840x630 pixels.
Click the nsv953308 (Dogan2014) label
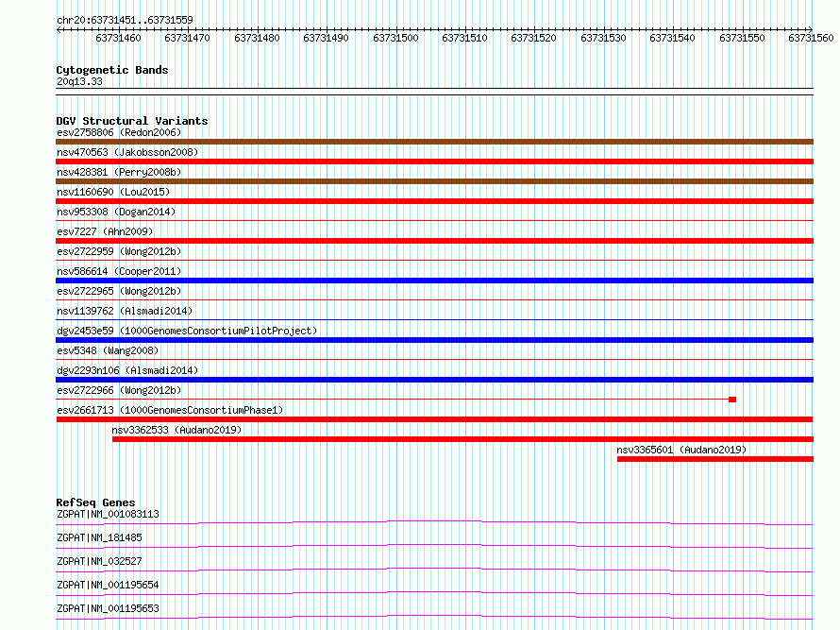116,212
